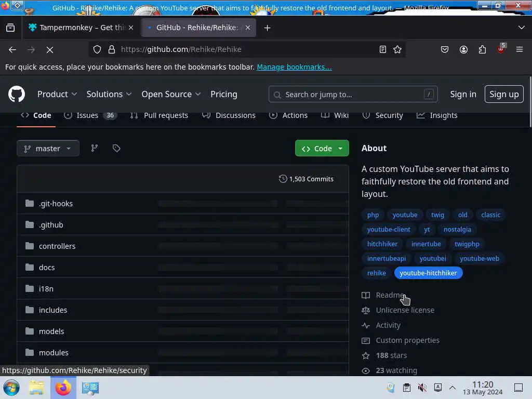Switch to the Pull requests tab
532x399 pixels.
point(159,115)
